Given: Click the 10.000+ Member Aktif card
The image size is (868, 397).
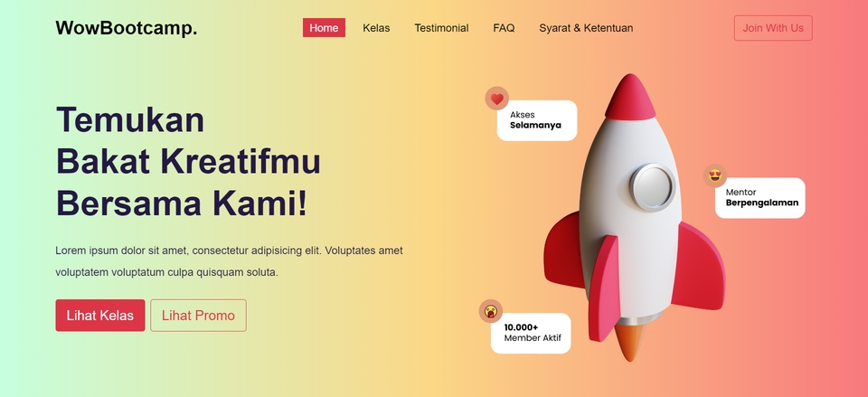Looking at the screenshot, I should 531,333.
